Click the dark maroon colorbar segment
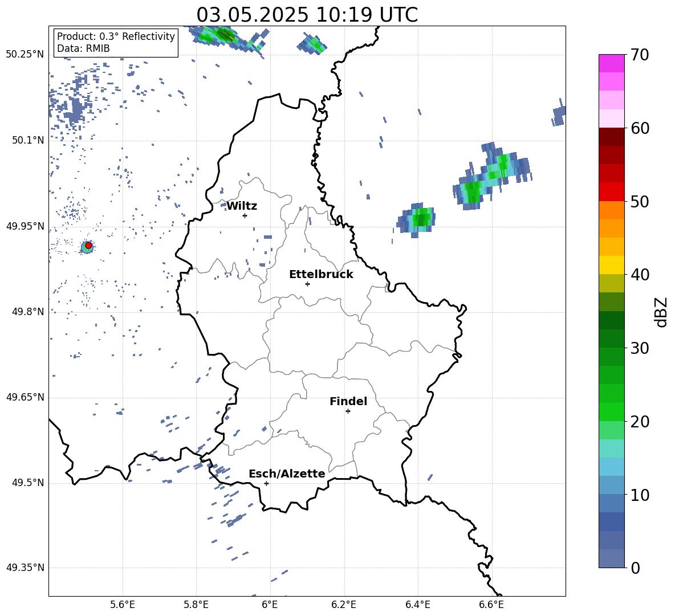675x616 pixels. click(611, 137)
